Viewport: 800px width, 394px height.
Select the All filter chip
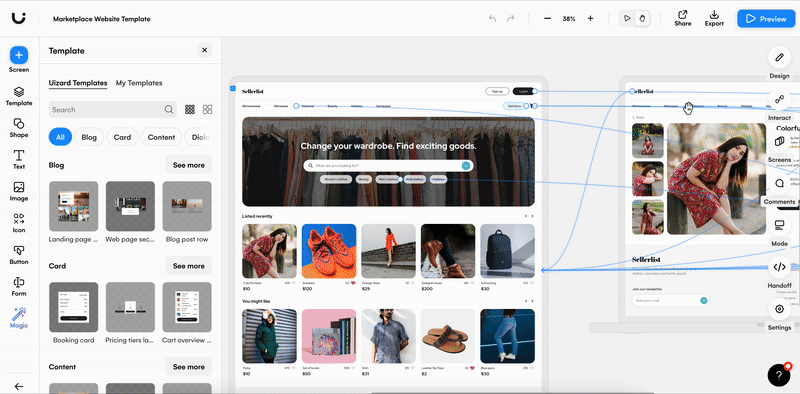click(60, 137)
